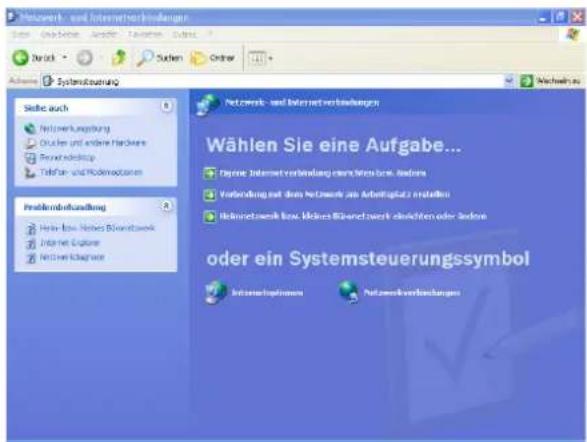Open the ? help menu
Screen dimensions: 587x442
point(210,34)
